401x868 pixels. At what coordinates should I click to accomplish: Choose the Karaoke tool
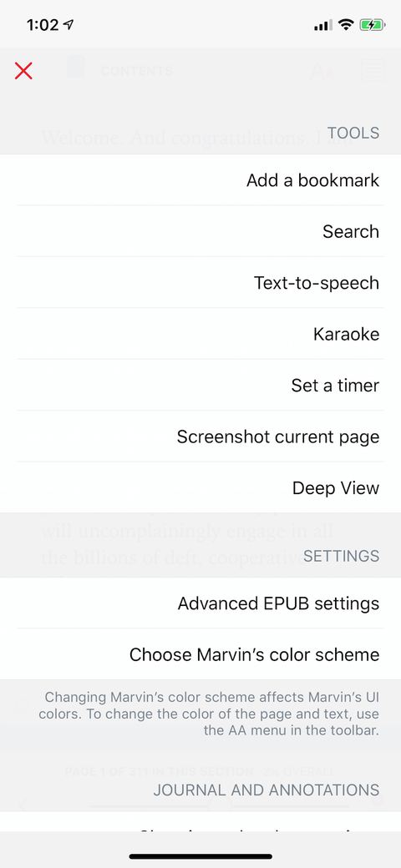(x=200, y=335)
